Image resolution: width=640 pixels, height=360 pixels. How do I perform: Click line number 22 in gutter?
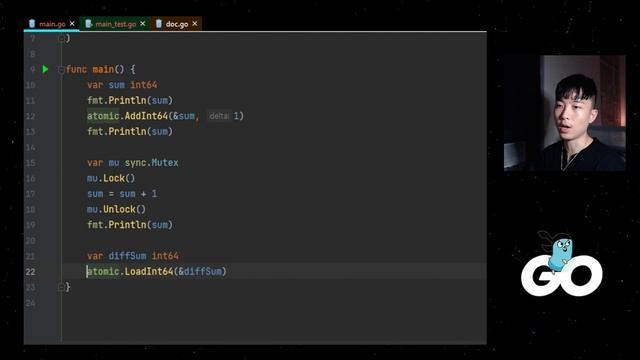[31, 272]
